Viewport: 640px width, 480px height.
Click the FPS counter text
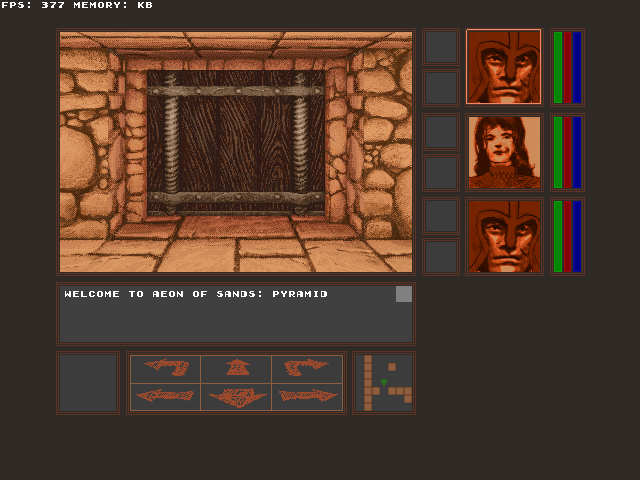tap(32, 5)
